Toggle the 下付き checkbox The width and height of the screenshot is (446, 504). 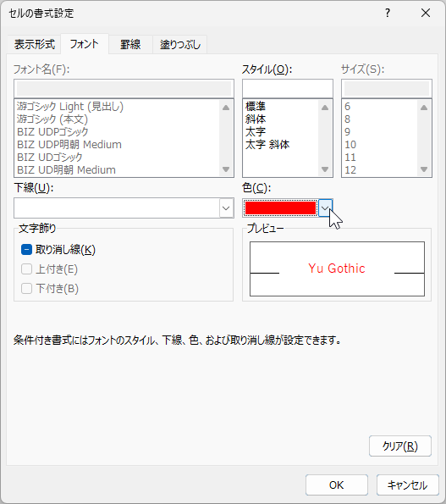pyautogui.click(x=26, y=288)
